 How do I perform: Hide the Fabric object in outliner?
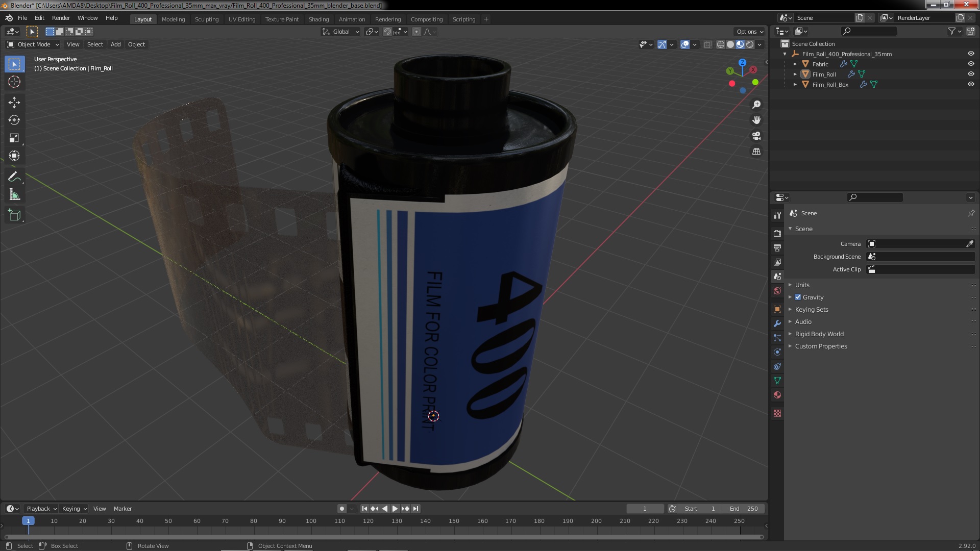pos(970,64)
